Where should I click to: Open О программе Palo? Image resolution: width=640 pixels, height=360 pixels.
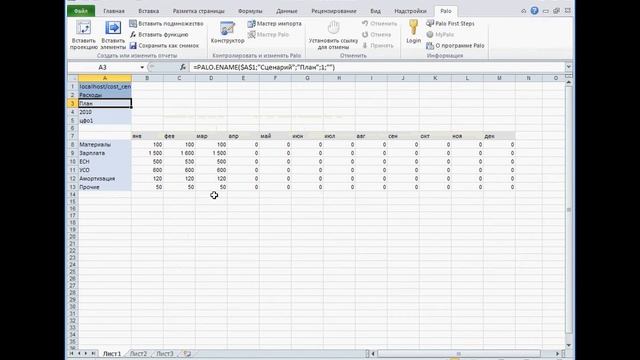click(455, 46)
